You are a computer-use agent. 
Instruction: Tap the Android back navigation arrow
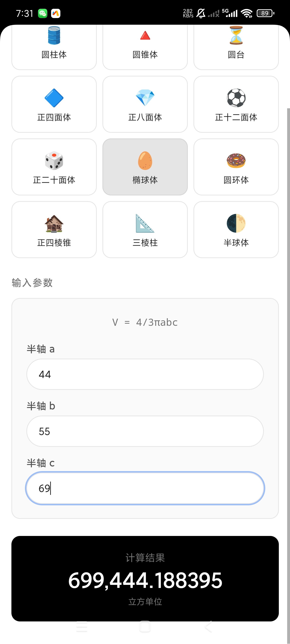(x=208, y=626)
